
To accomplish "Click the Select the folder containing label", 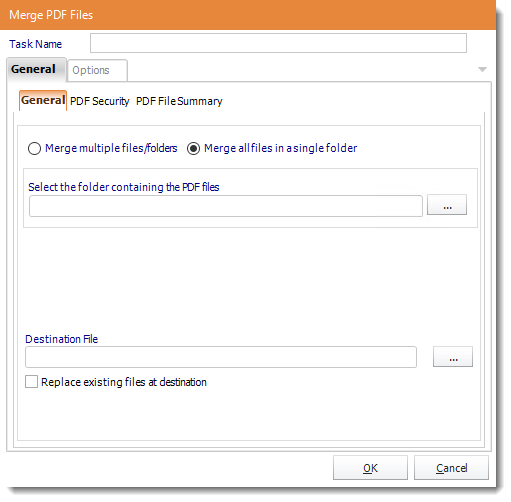I will coord(124,187).
